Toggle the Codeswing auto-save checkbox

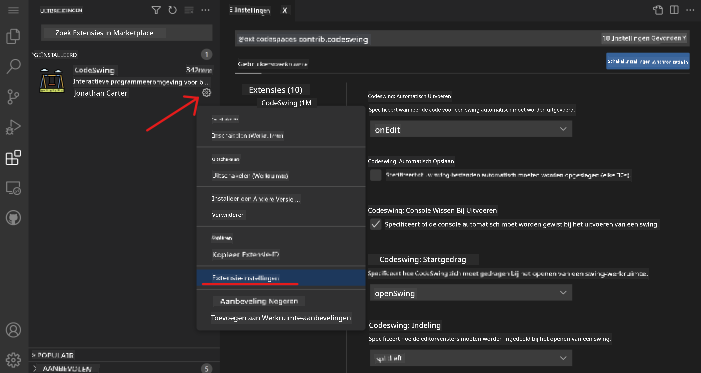click(376, 175)
